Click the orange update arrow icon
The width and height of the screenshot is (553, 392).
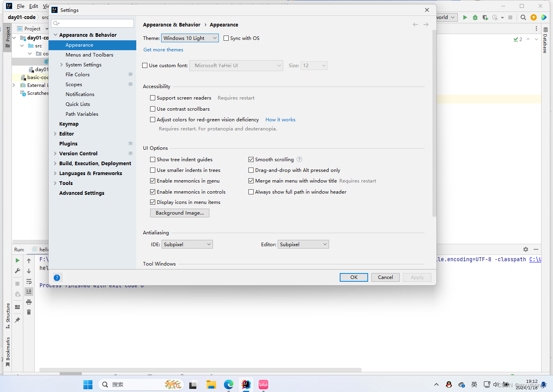click(x=534, y=17)
